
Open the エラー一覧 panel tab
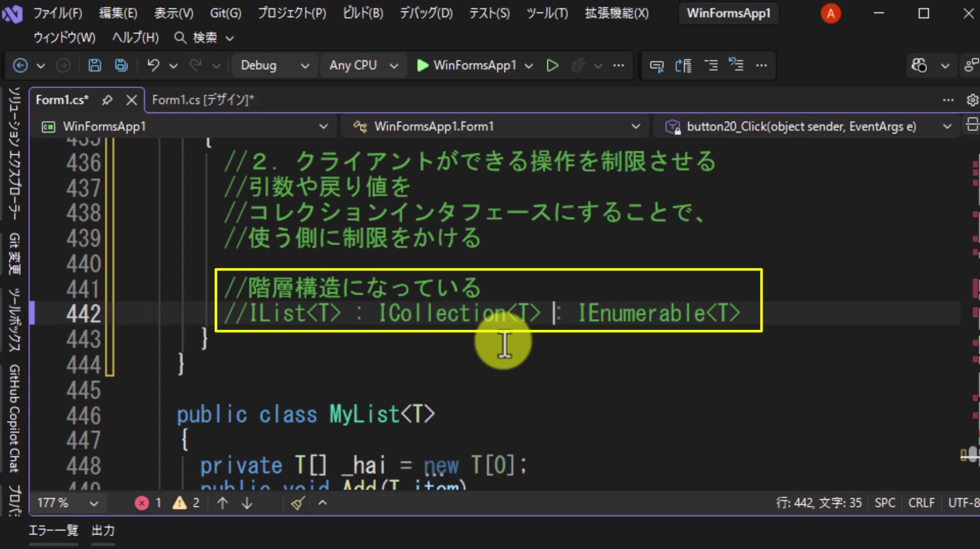53,531
